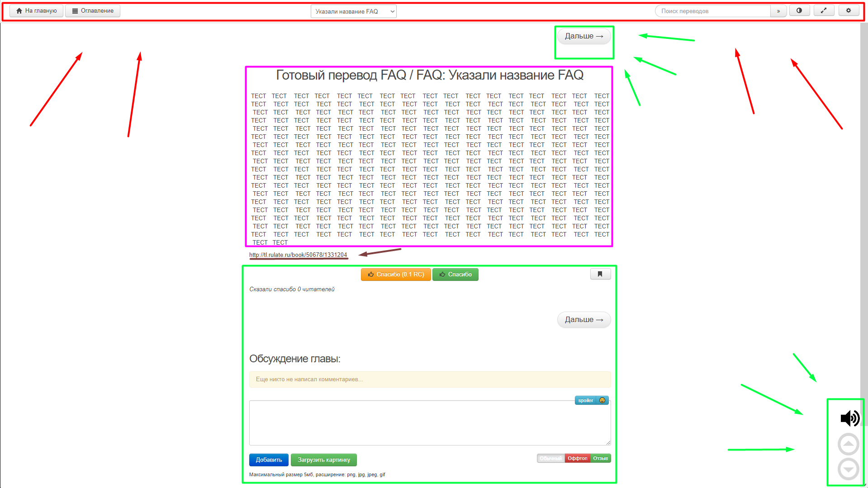Click the scroll-down circle arrow icon
The width and height of the screenshot is (868, 488).
[848, 469]
